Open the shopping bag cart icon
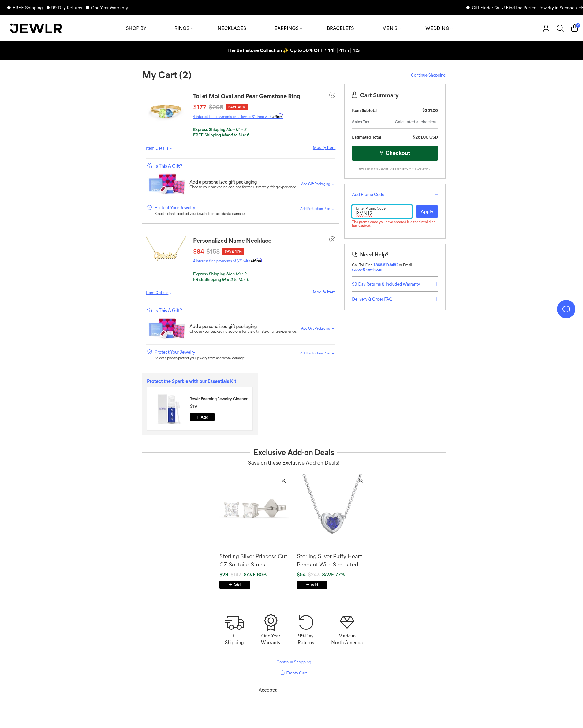This screenshot has width=583, height=728. tap(574, 28)
